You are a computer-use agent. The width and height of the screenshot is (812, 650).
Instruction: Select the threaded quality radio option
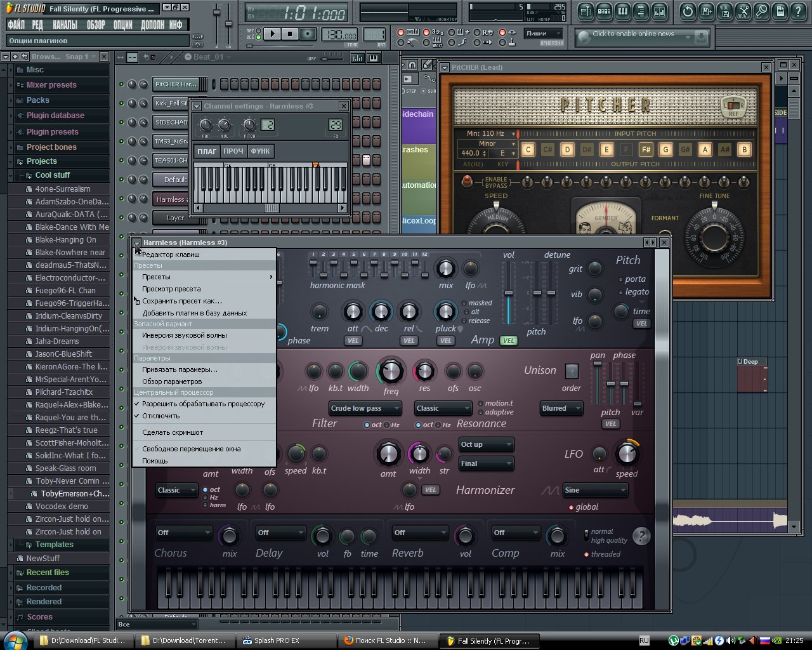tap(587, 554)
